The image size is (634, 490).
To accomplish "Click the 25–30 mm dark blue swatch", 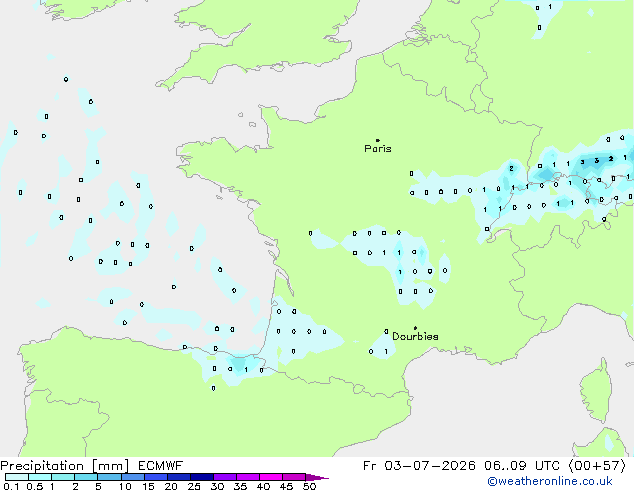I will coord(201,477).
